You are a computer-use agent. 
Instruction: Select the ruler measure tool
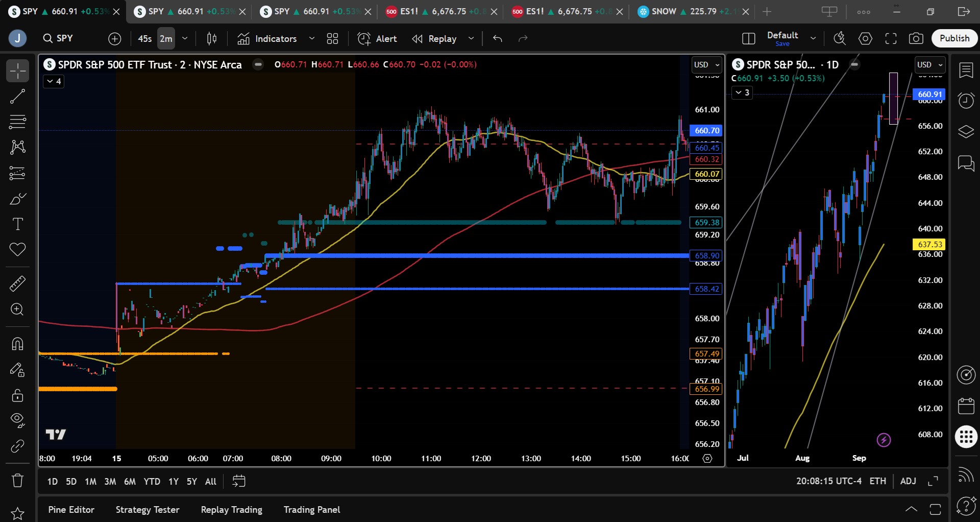[17, 283]
